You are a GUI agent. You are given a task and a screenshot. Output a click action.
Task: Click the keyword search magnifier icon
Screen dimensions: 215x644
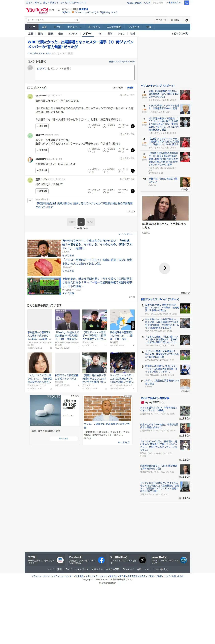pos(77,20)
